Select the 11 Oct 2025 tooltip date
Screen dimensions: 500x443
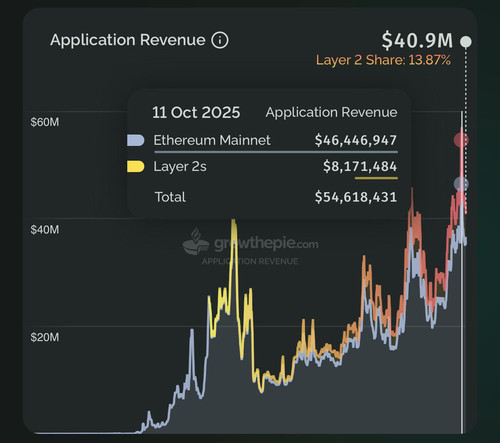(196, 113)
